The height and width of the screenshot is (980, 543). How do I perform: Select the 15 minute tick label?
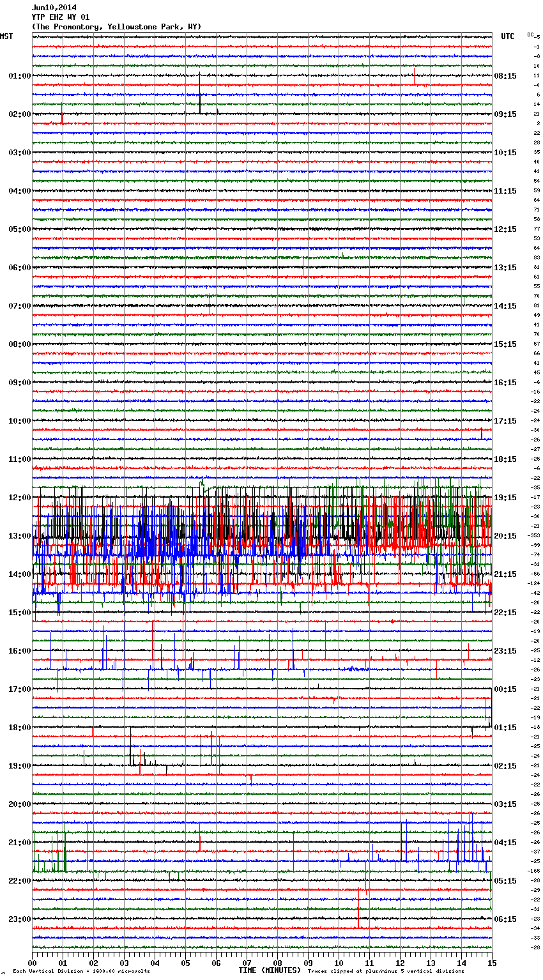[x=491, y=963]
